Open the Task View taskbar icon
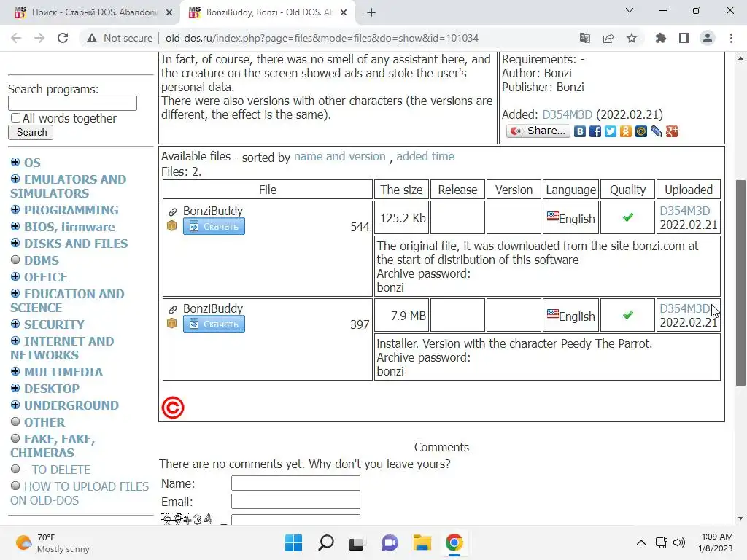Image resolution: width=747 pixels, height=560 pixels. [356, 542]
